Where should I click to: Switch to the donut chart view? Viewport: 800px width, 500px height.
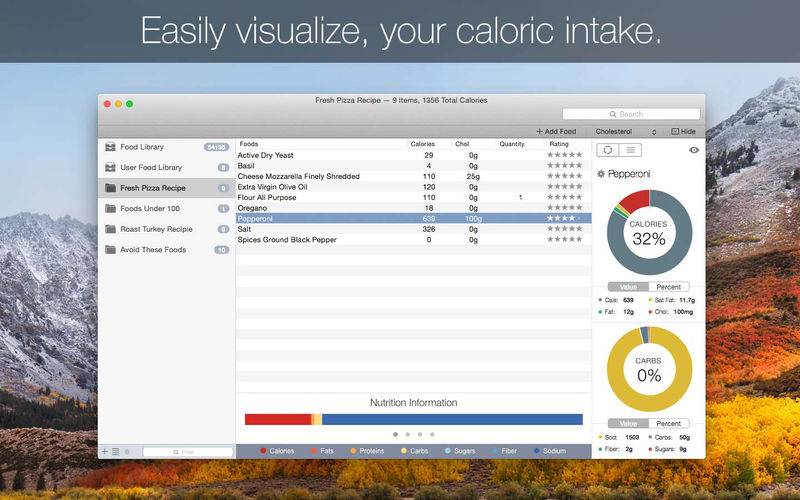coord(608,150)
